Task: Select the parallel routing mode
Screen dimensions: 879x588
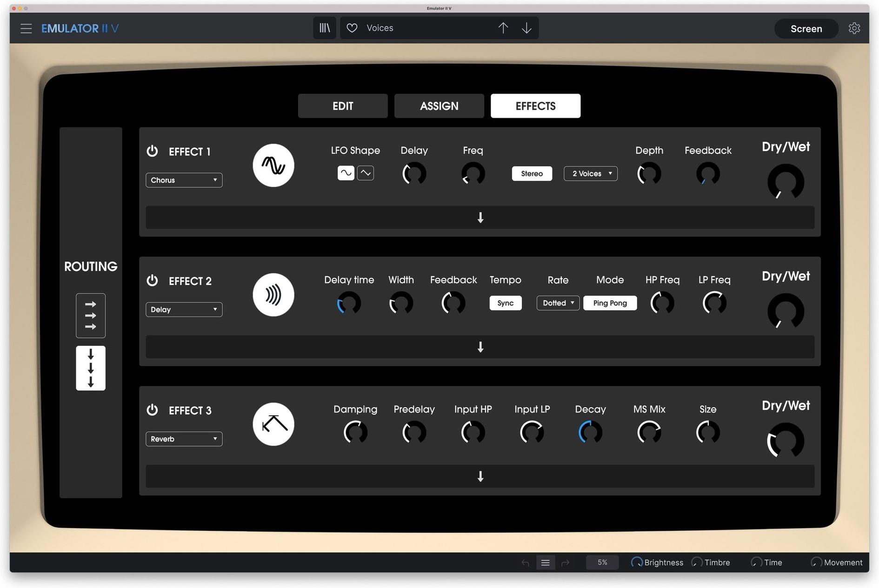Action: click(90, 315)
